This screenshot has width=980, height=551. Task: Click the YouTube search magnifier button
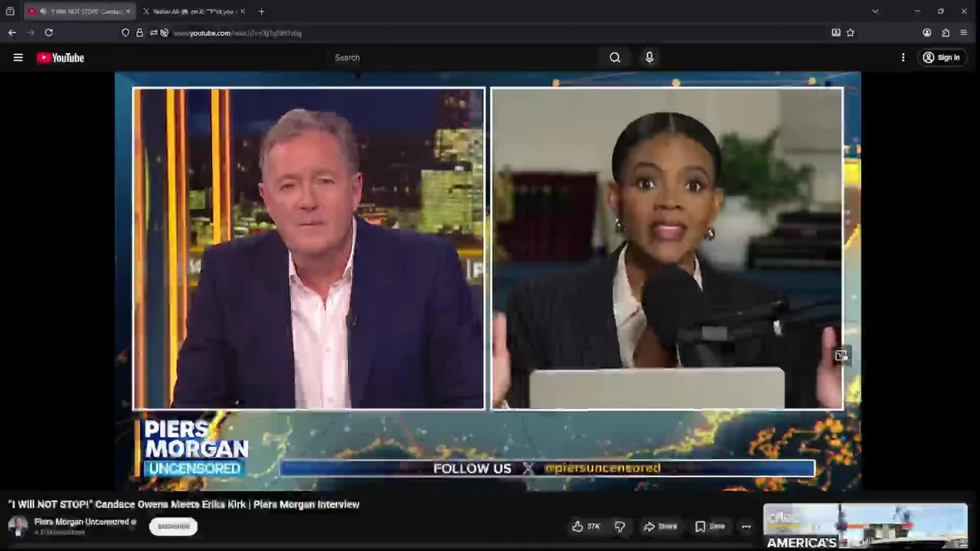pyautogui.click(x=615, y=57)
